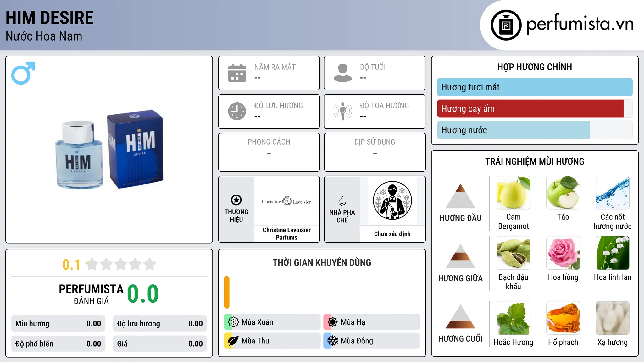Click the perfumer illustration above Chưa xác định
The height and width of the screenshot is (362, 644).
(392, 200)
